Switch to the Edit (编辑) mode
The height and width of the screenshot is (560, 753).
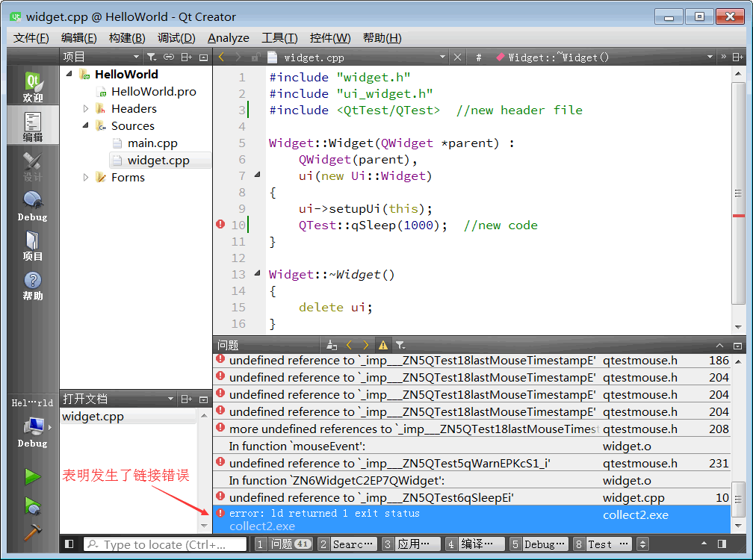[33, 126]
